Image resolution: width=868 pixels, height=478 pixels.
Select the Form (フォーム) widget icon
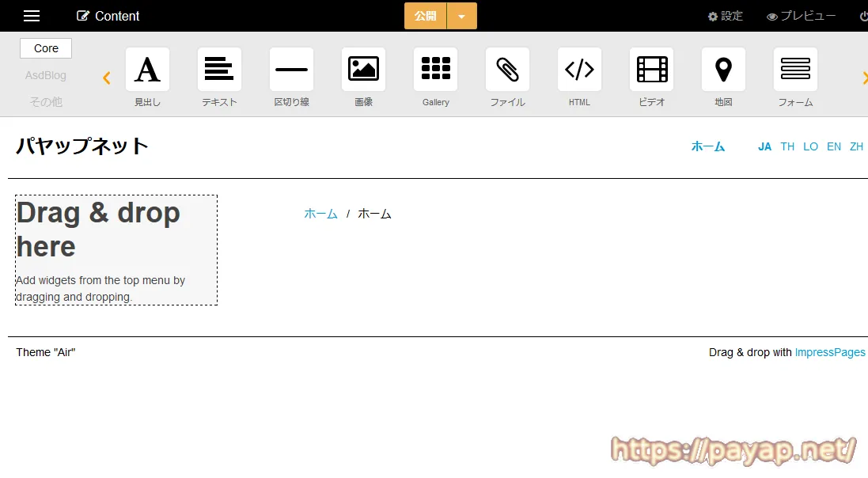click(795, 70)
